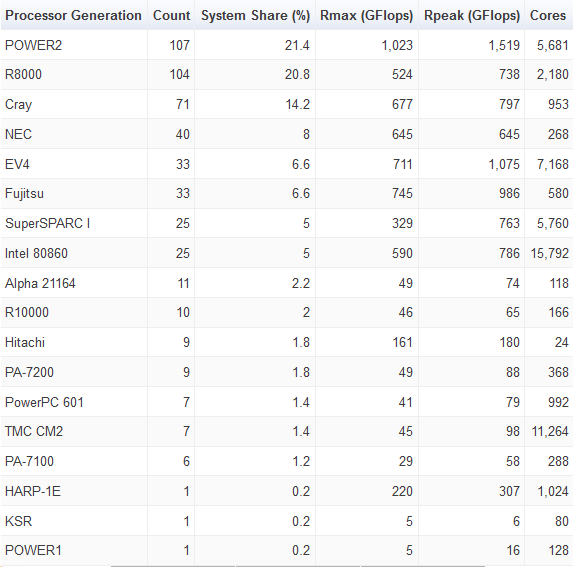Viewport: 573px width, 567px height.
Task: Click the Intel 80860 processor name
Action: [36, 254]
